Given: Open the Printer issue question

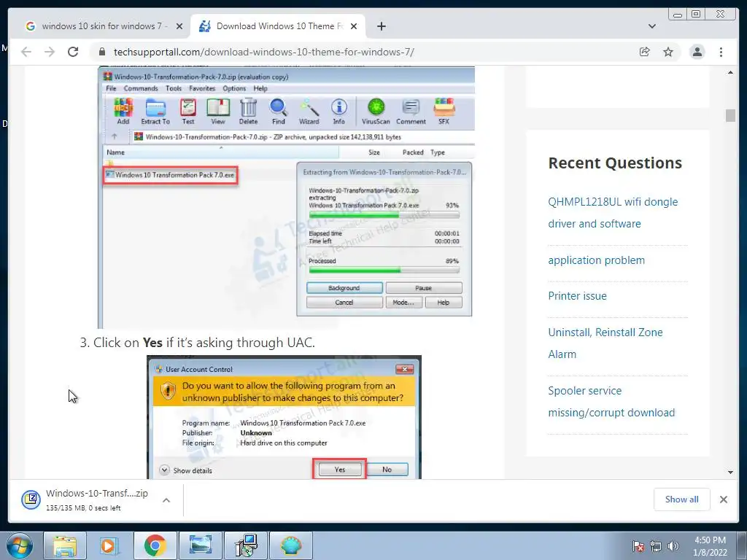Looking at the screenshot, I should tap(577, 296).
